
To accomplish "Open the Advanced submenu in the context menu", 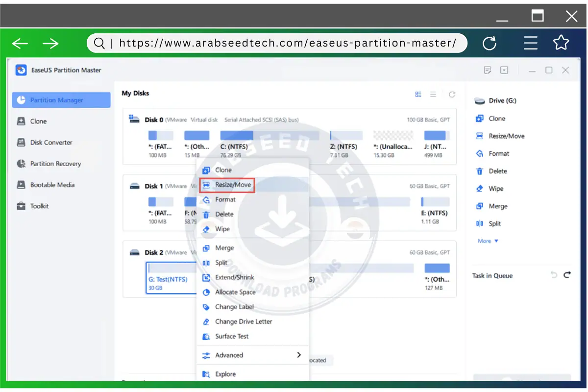I will tap(229, 355).
